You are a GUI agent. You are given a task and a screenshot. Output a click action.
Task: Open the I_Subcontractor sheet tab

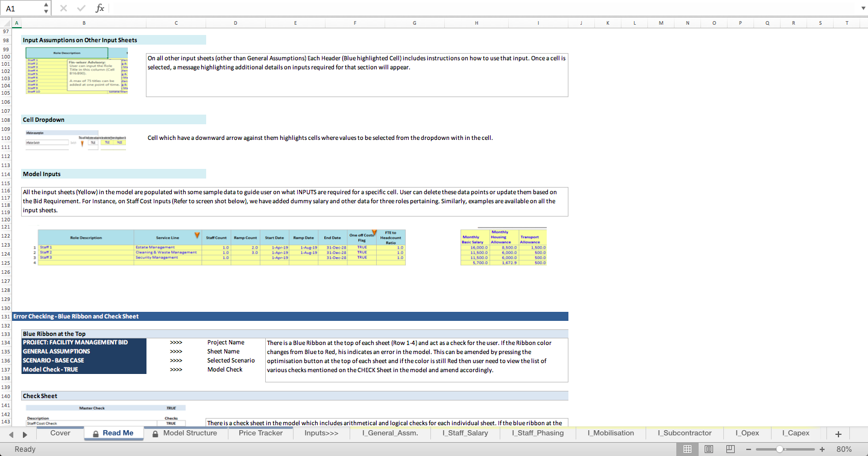[685, 433]
